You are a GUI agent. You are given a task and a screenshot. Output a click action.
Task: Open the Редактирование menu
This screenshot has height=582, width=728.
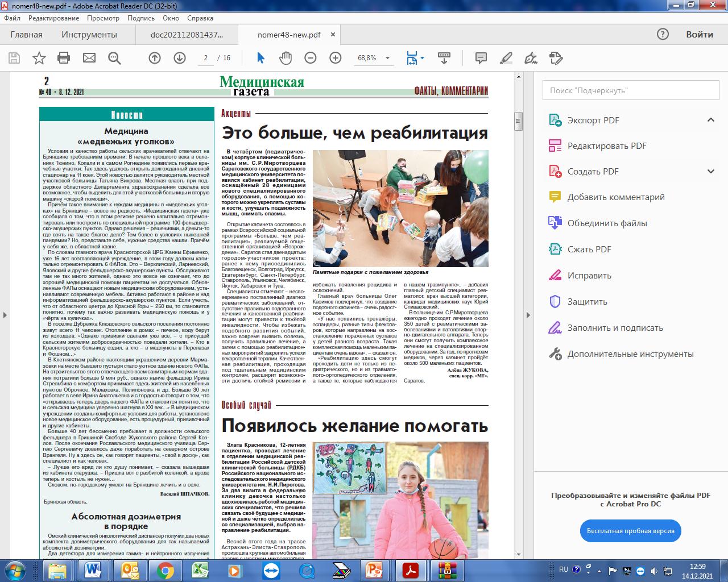(54, 18)
